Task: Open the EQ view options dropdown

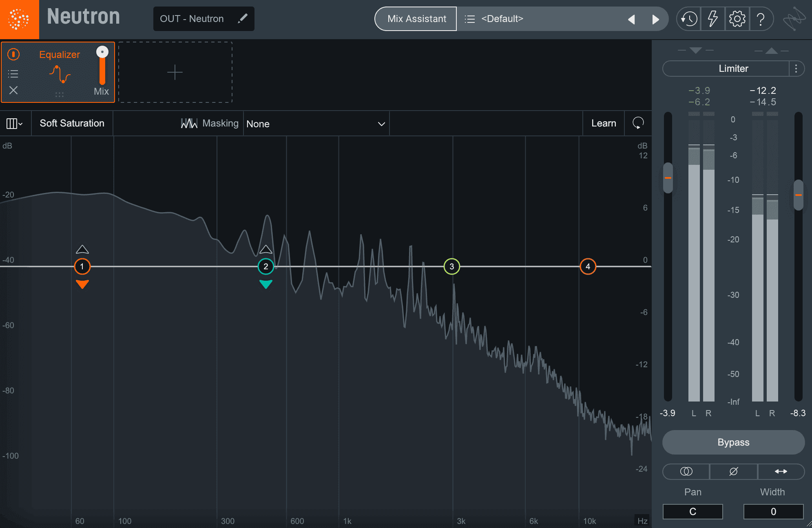Action: click(x=15, y=123)
